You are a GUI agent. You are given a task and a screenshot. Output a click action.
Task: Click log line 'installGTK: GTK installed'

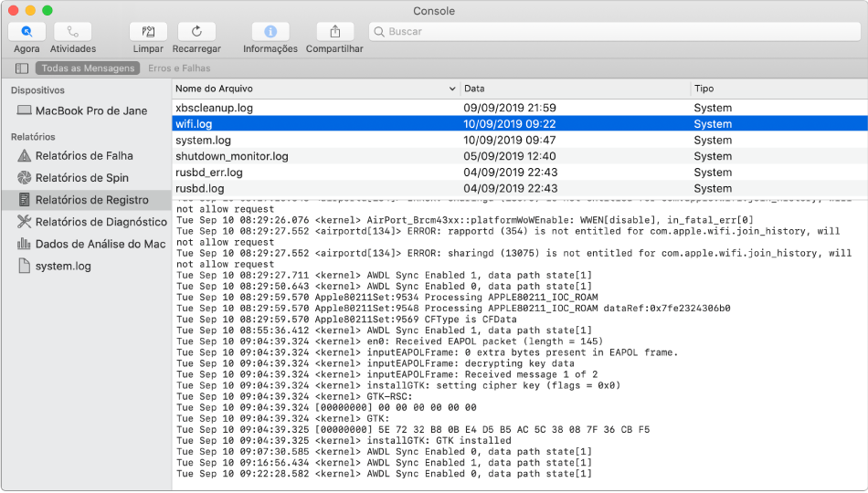pyautogui.click(x=344, y=440)
